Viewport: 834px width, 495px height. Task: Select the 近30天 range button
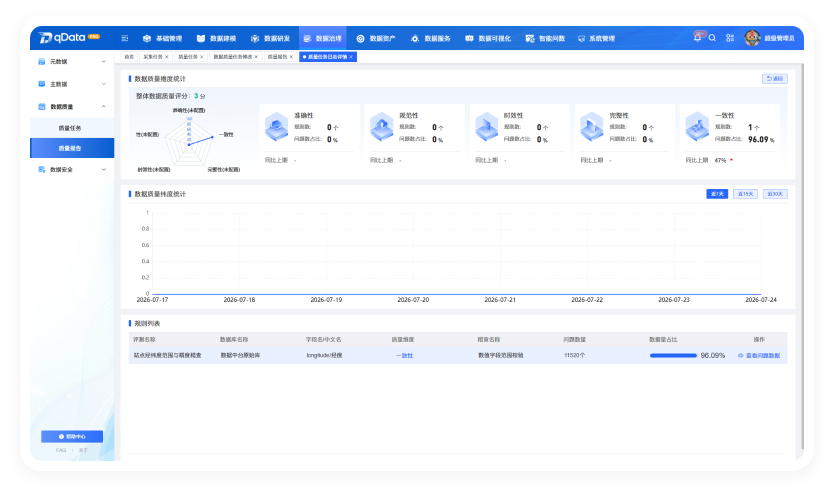(x=775, y=194)
